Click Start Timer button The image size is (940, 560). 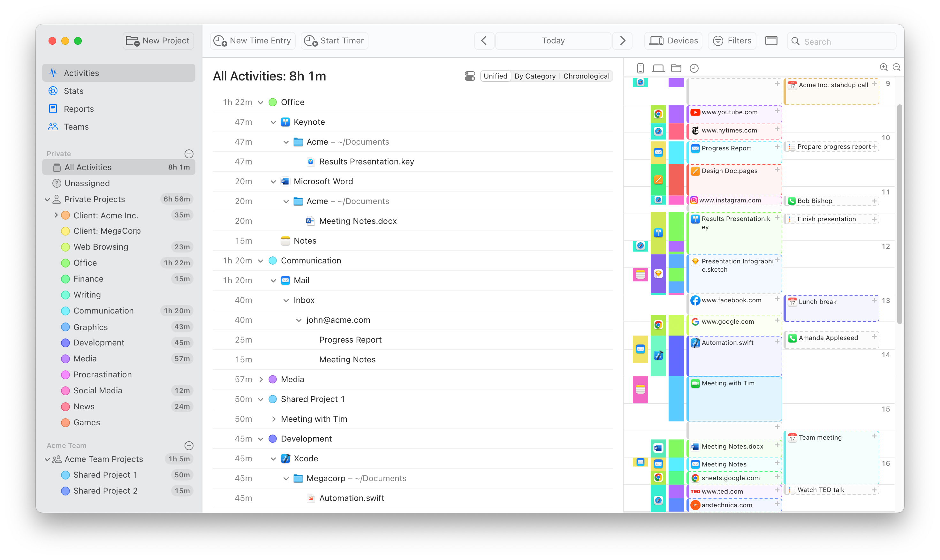(335, 41)
